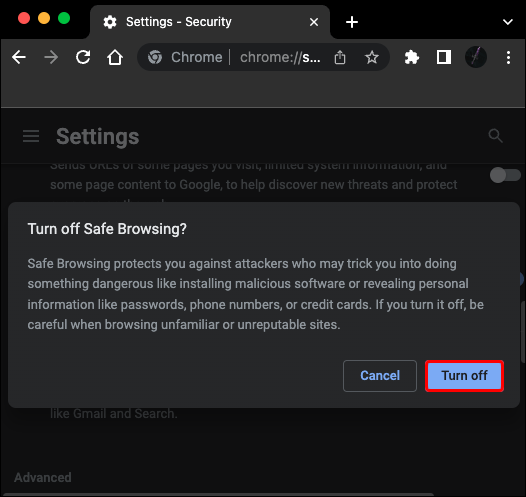The width and height of the screenshot is (526, 497).
Task: Open the profile avatar menu
Action: coord(476,57)
